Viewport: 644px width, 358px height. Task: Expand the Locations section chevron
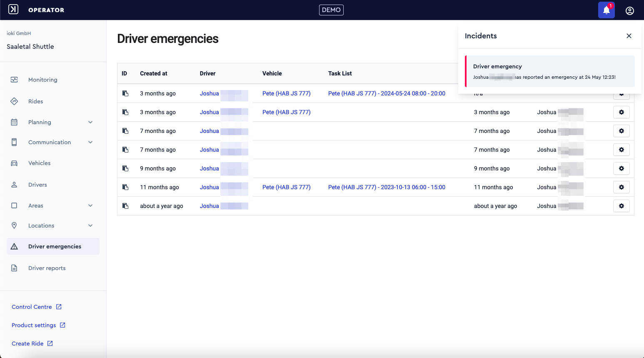pos(90,225)
